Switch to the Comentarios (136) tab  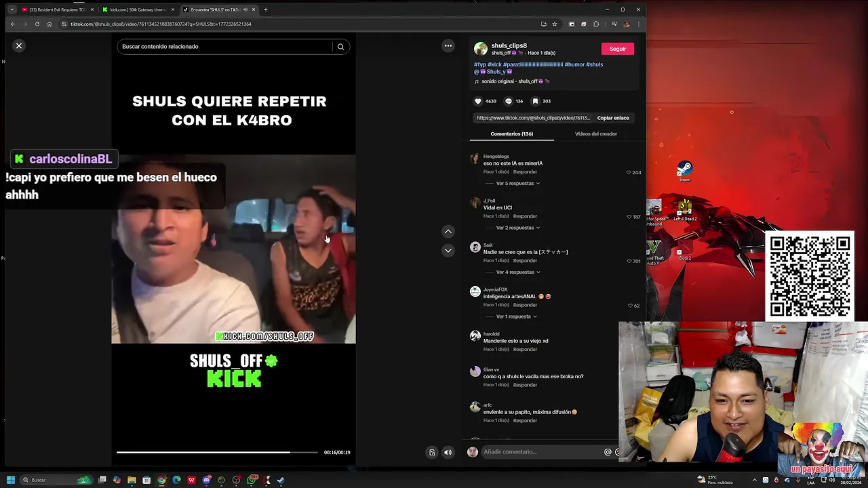point(512,134)
